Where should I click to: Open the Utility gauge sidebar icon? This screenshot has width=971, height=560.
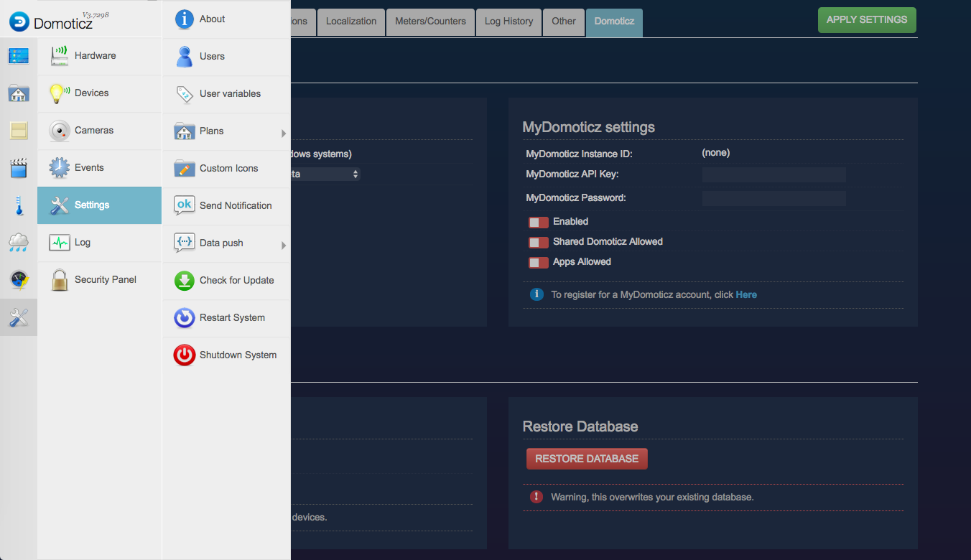(x=18, y=280)
